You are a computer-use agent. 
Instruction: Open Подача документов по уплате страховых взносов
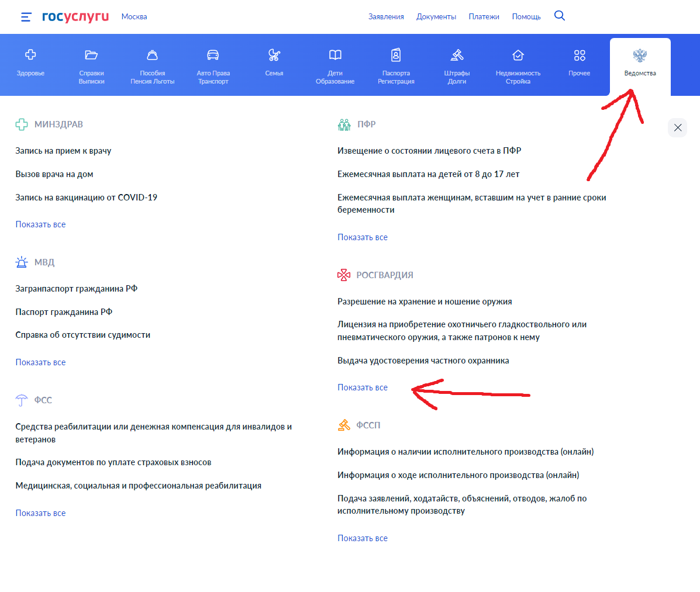click(x=113, y=462)
